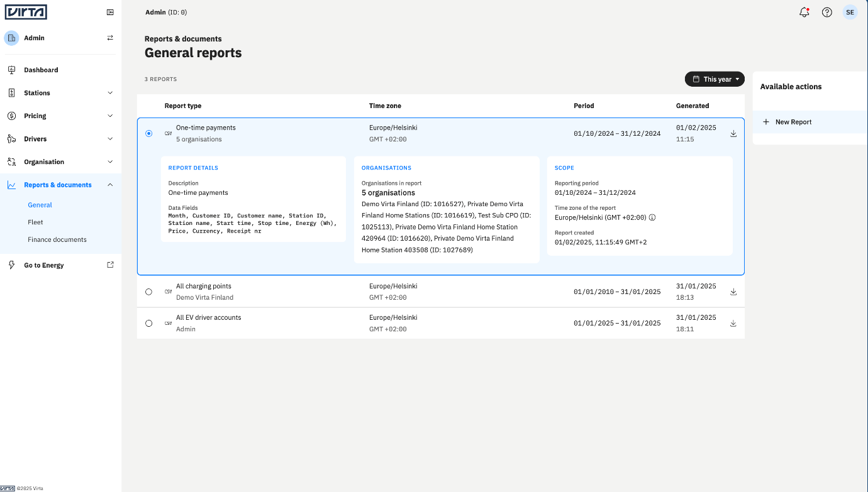The image size is (868, 492).
Task: Click the Time zone column header
Action: 385,106
